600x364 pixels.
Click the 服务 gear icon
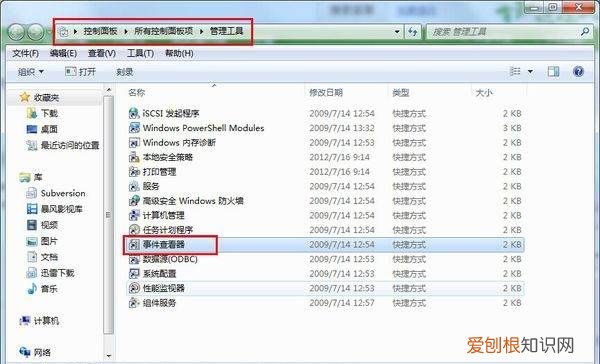coord(134,186)
